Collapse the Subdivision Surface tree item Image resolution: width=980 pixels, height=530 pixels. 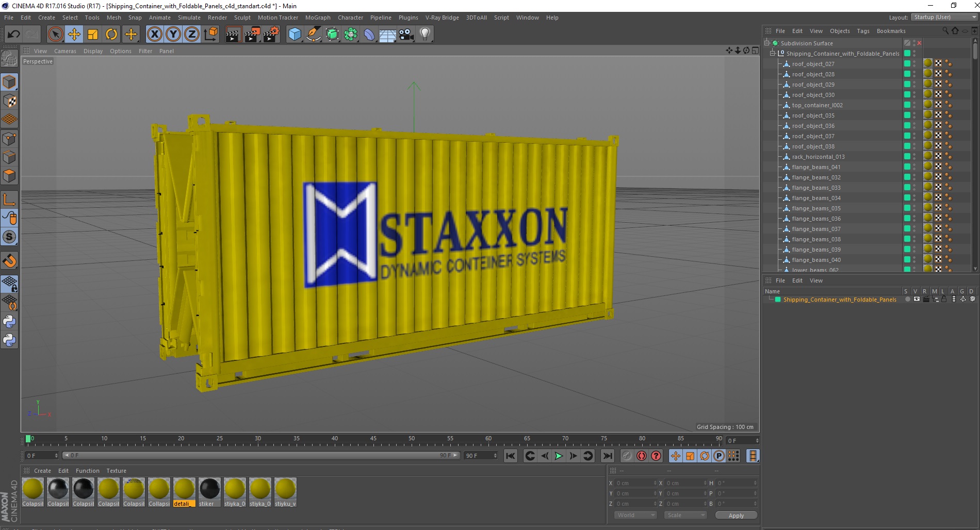coord(767,43)
